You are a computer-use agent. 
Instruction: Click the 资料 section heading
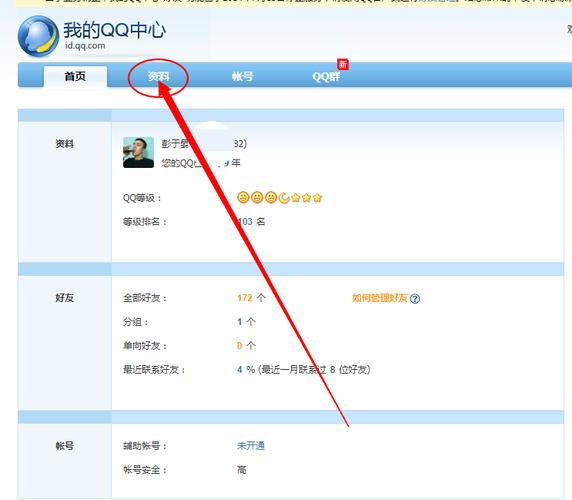65,144
